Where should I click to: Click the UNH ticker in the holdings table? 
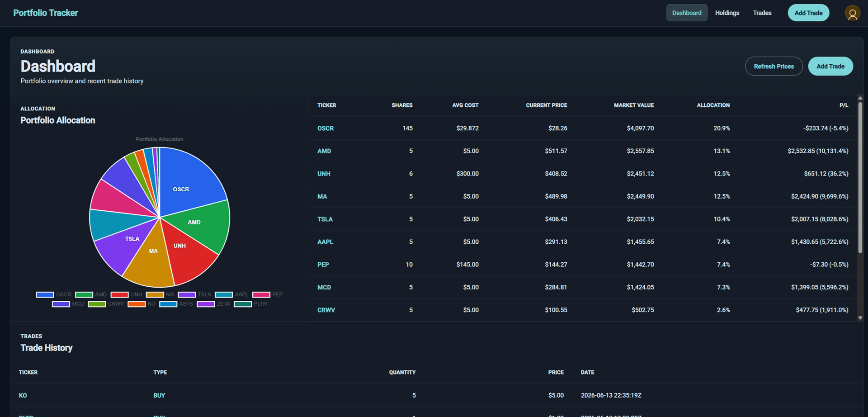click(x=324, y=174)
